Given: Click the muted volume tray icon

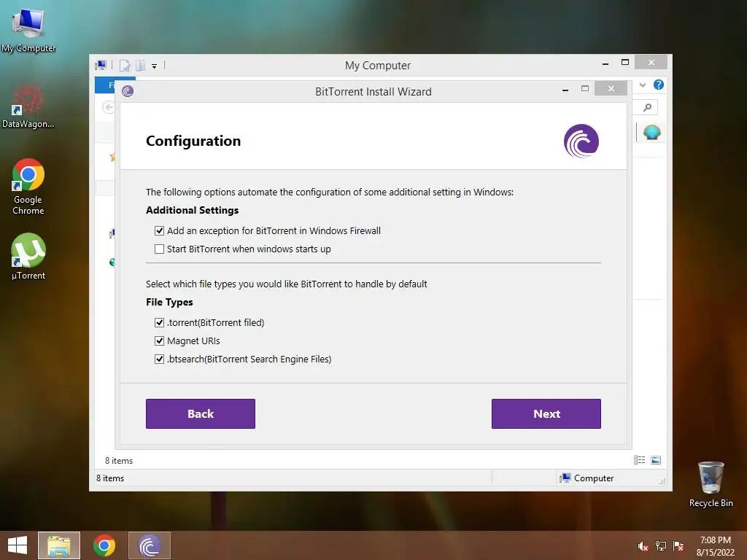Looking at the screenshot, I should pyautogui.click(x=643, y=546).
